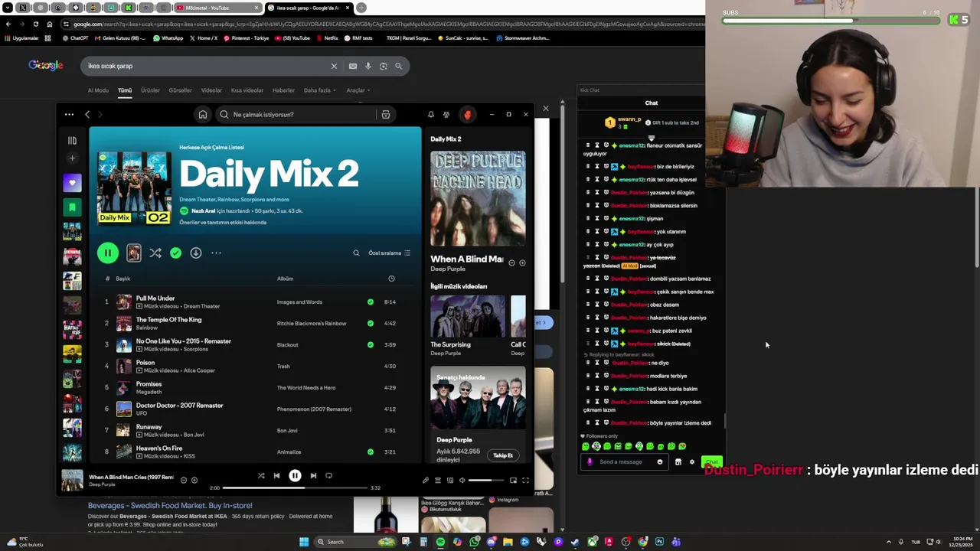Toggle shuffle in the bottom player bar
Viewport: 980px width, 551px height.
[261, 476]
